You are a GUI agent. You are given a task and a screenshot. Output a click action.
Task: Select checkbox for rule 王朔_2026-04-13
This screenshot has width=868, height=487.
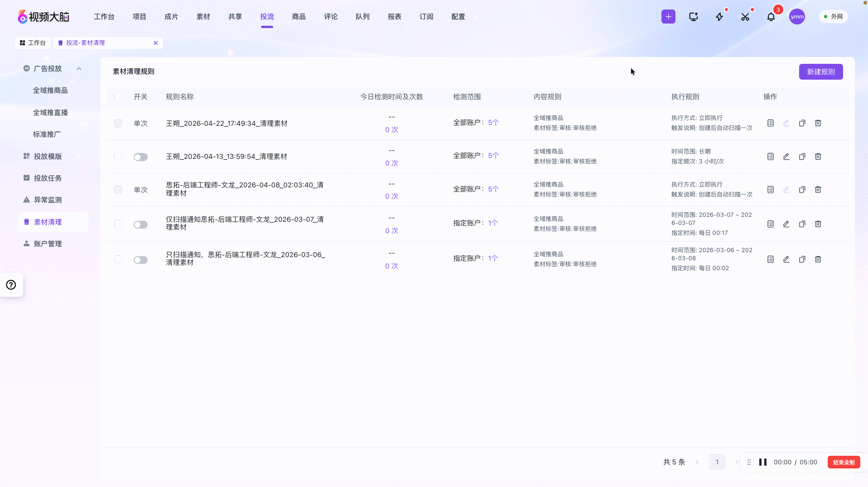[118, 157]
